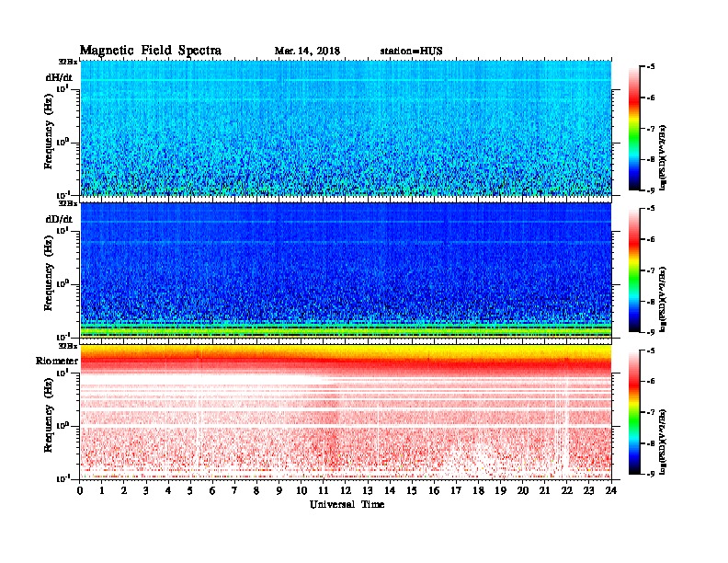Click the hour "18" tick label
The height and width of the screenshot is (563, 728).
[x=478, y=491]
